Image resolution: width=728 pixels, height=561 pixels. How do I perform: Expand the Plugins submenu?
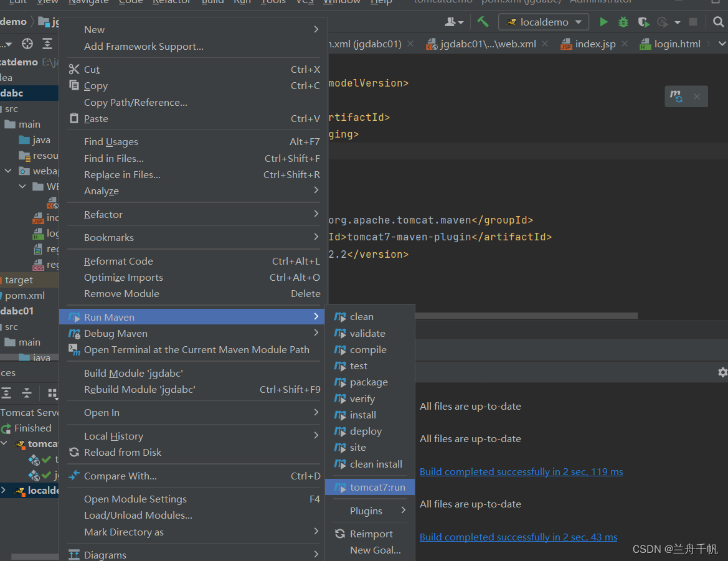[x=369, y=511]
